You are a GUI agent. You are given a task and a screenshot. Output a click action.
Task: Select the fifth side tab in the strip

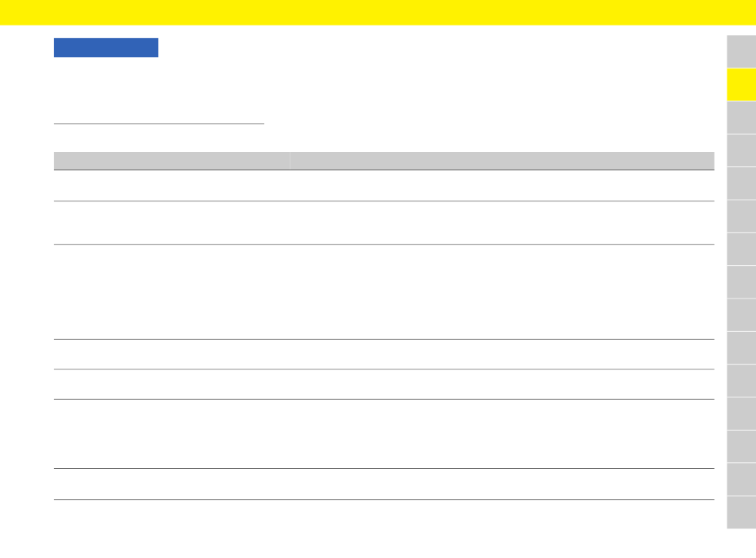point(742,183)
